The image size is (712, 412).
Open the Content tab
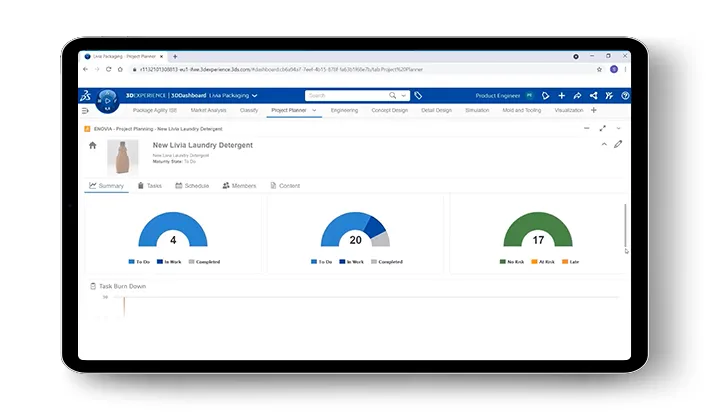click(x=285, y=186)
